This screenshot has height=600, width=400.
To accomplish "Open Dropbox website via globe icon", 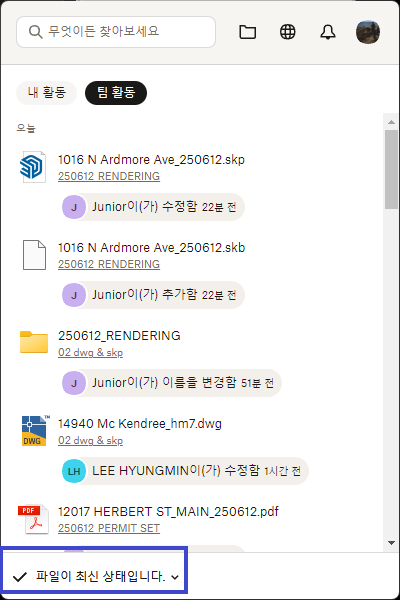I will coord(287,32).
